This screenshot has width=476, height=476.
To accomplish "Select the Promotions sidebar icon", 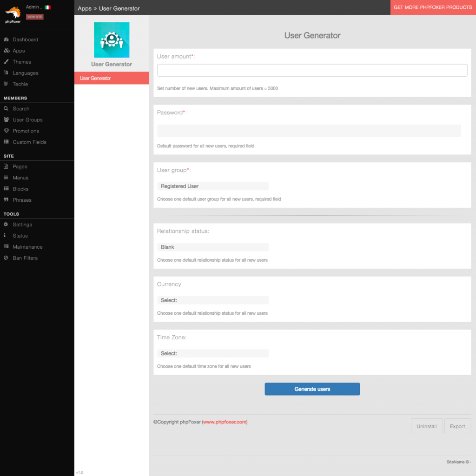I will click(x=6, y=131).
